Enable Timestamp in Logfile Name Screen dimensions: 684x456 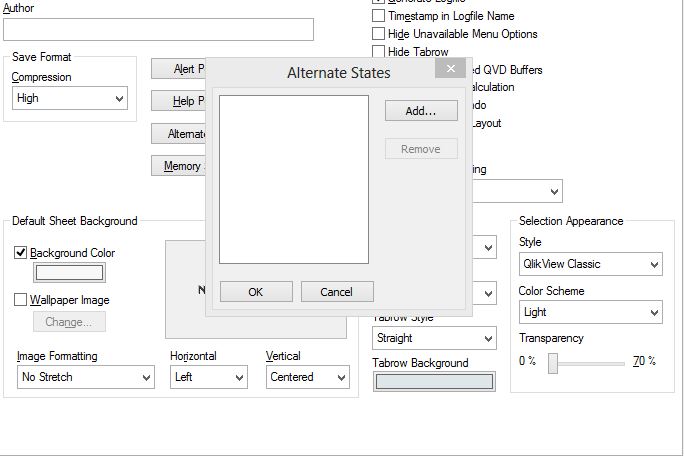378,16
